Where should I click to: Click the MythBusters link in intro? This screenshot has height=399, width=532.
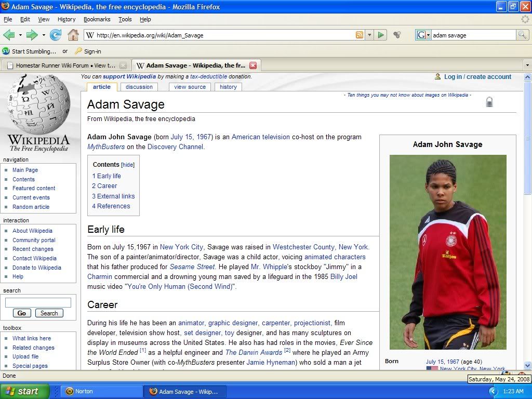click(106, 147)
